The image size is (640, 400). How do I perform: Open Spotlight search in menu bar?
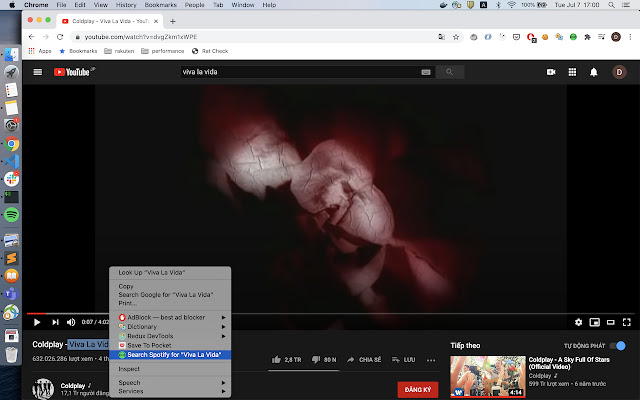(611, 5)
